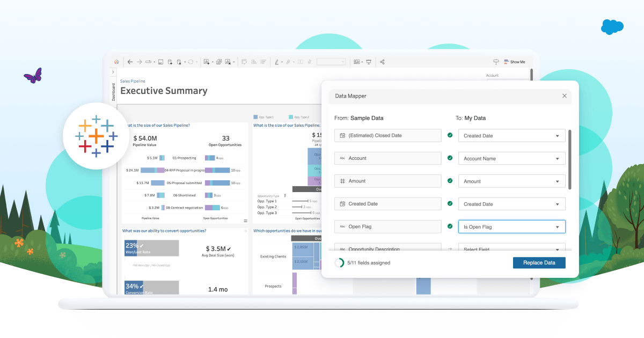Close the Data Mapper dialog
The image size is (644, 338).
point(564,96)
